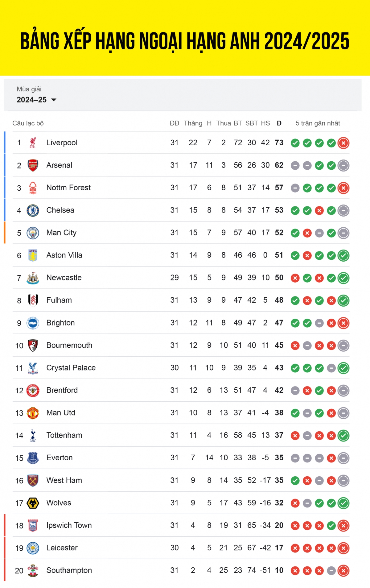The width and height of the screenshot is (370, 588).
Task: Click the dropdown arrow beside 2024–25
Action: 54,100
